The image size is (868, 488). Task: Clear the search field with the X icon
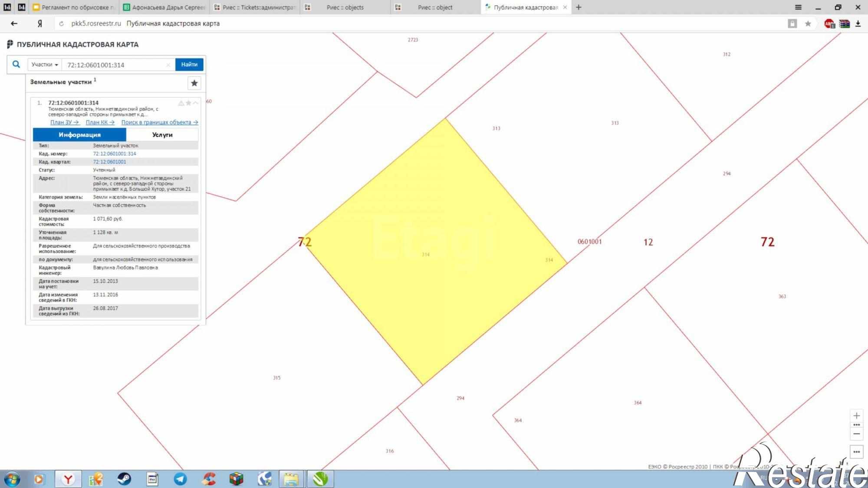[x=168, y=65]
